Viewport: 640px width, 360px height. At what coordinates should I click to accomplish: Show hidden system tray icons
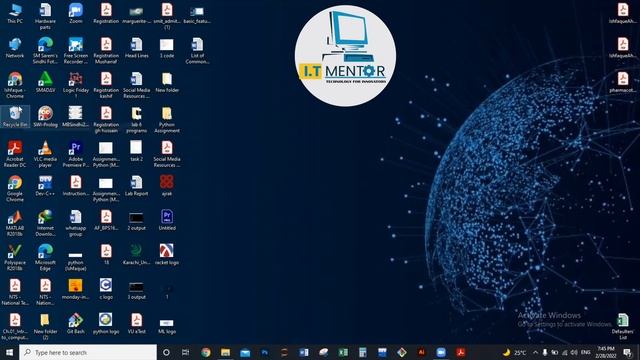point(536,352)
